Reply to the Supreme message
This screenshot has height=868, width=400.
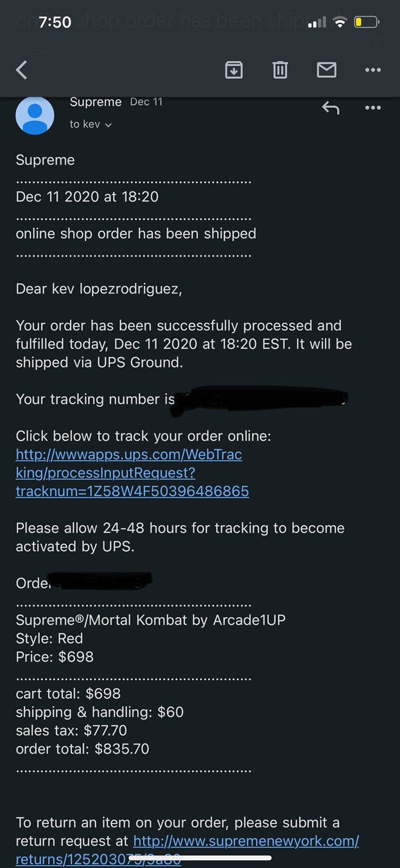click(x=331, y=108)
